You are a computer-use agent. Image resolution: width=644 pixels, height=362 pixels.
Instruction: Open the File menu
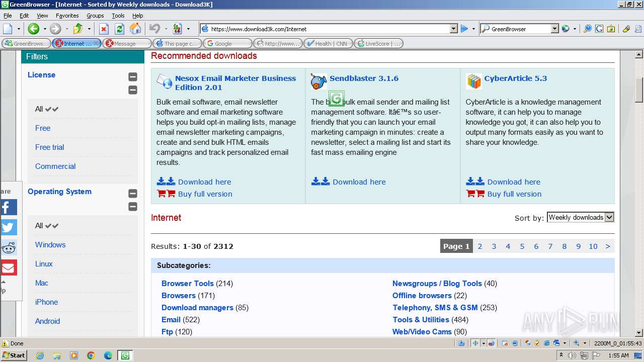click(8, 16)
